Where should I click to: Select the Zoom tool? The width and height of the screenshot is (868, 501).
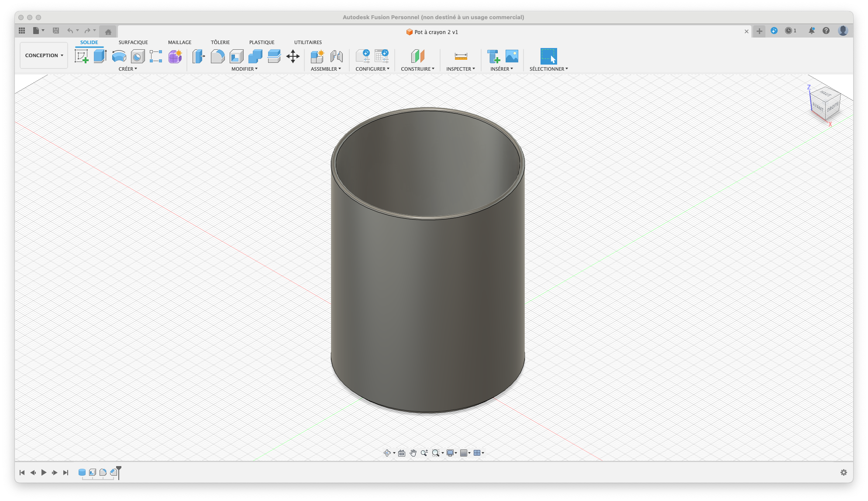(x=424, y=453)
